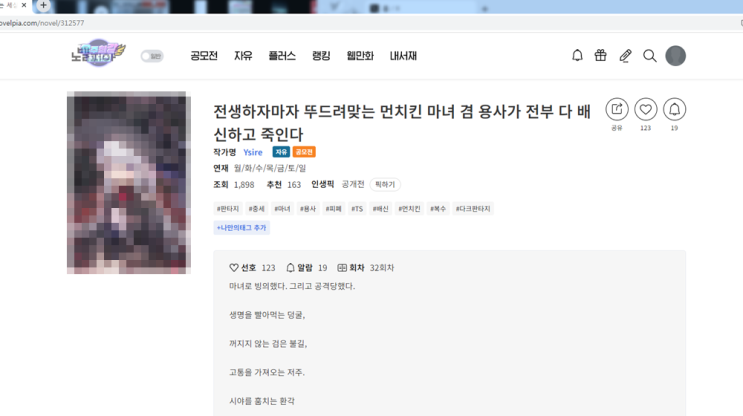743x416 pixels.
Task: Open the 랭킹 menu
Action: (321, 56)
